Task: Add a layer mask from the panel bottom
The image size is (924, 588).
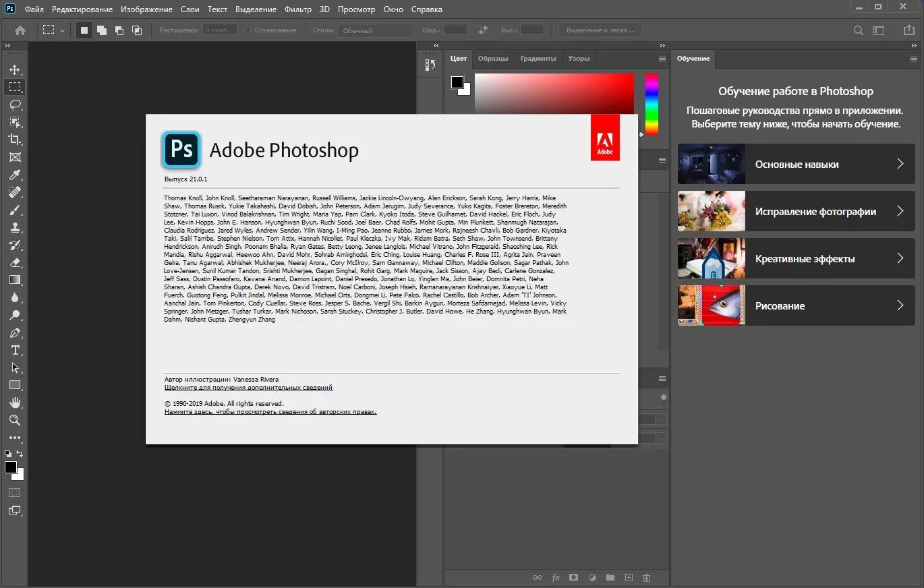Action: point(574,577)
